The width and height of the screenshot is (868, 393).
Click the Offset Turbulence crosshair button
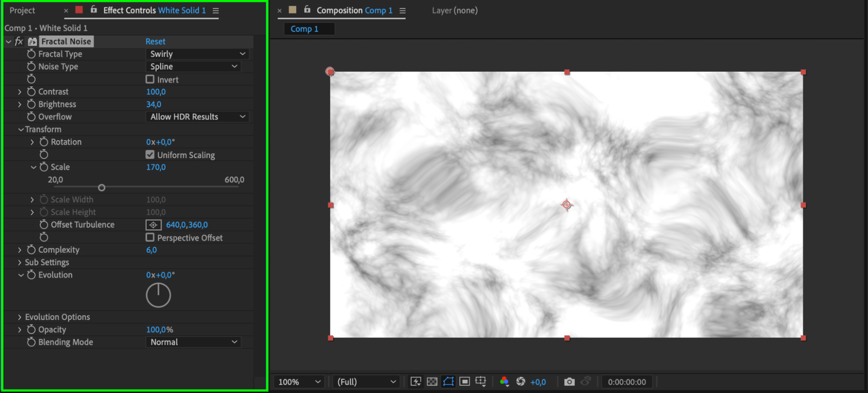(x=153, y=225)
